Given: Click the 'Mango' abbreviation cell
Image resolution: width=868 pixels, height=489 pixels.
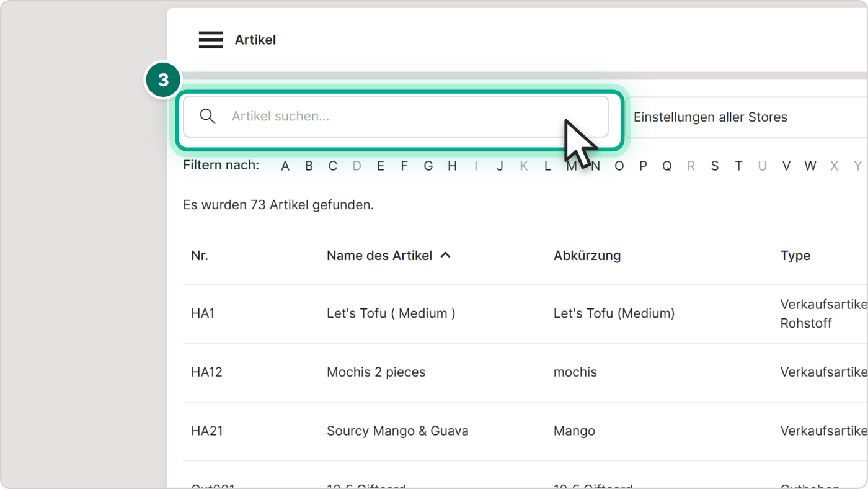Looking at the screenshot, I should tap(575, 431).
